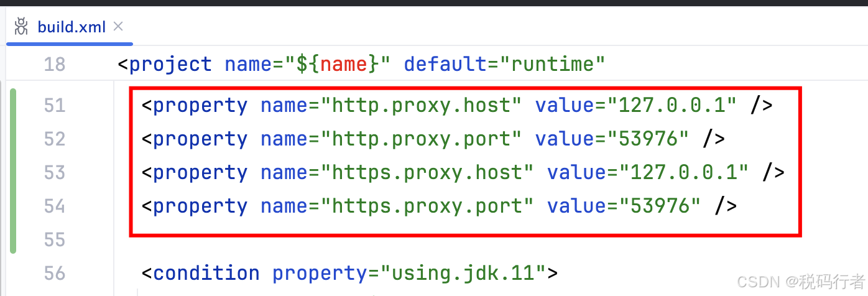The image size is (868, 296).
Task: Click "http.proxy.host" property name value
Action: click(421, 106)
